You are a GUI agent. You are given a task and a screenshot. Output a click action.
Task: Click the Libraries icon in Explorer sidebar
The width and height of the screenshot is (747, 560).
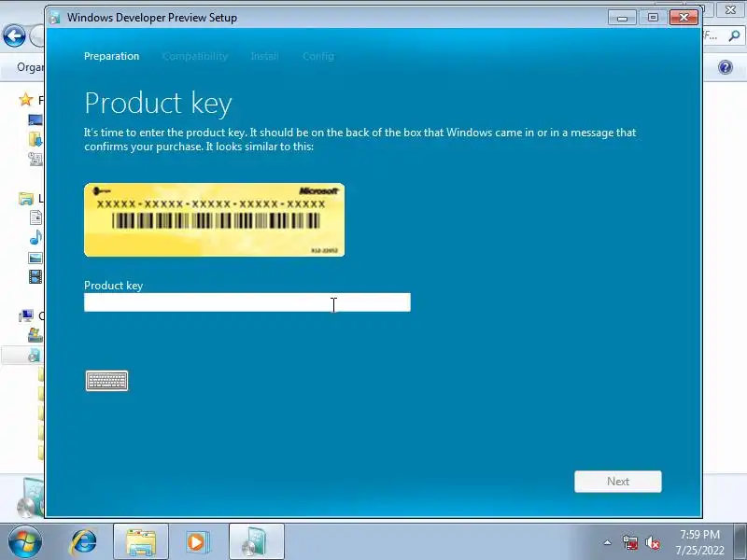(26, 199)
